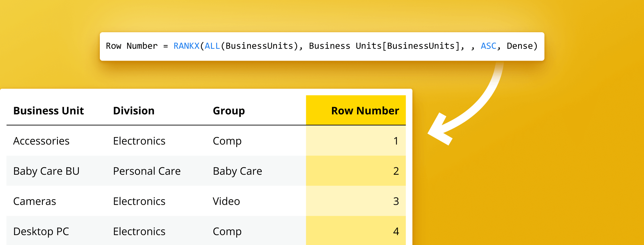Click the ALL keyword in the formula
The height and width of the screenshot is (245, 644).
click(212, 46)
